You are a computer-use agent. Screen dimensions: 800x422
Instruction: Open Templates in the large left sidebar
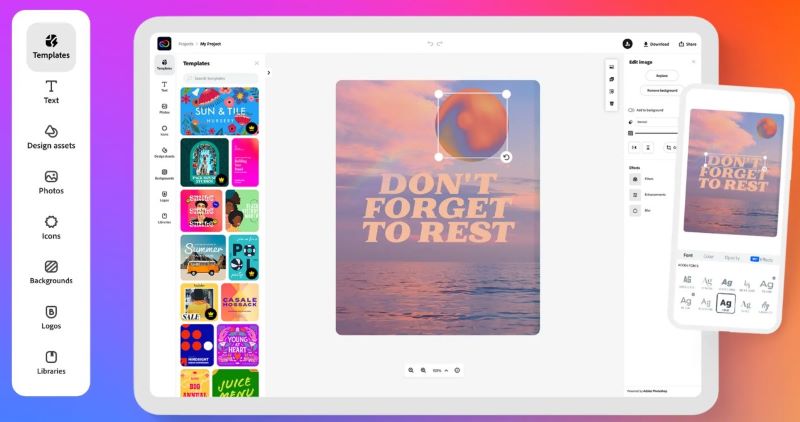[x=50, y=47]
